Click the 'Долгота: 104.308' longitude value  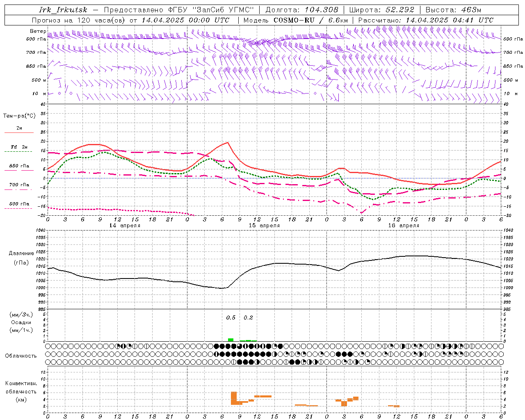(302, 10)
